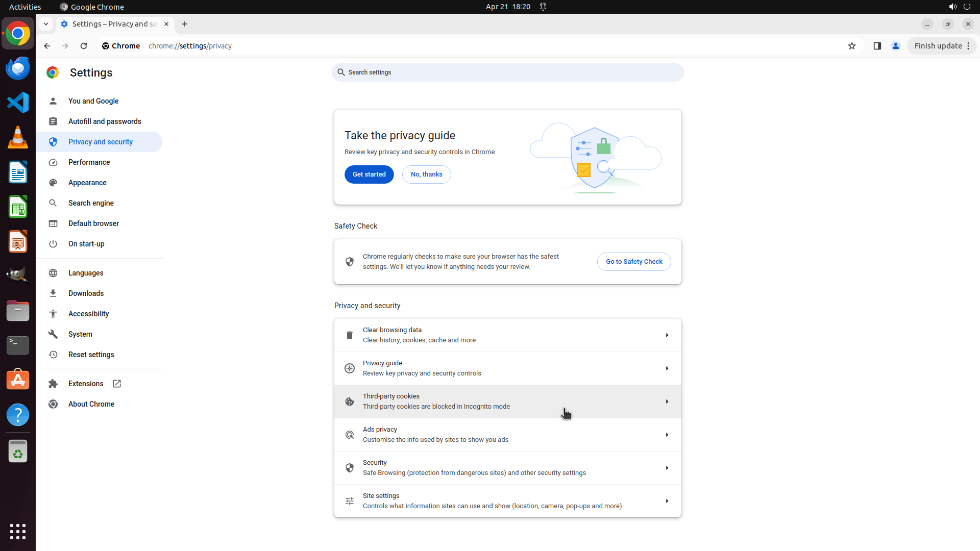Screen dimensions: 980x551
Task: Open the side panel icon
Action: (x=877, y=46)
